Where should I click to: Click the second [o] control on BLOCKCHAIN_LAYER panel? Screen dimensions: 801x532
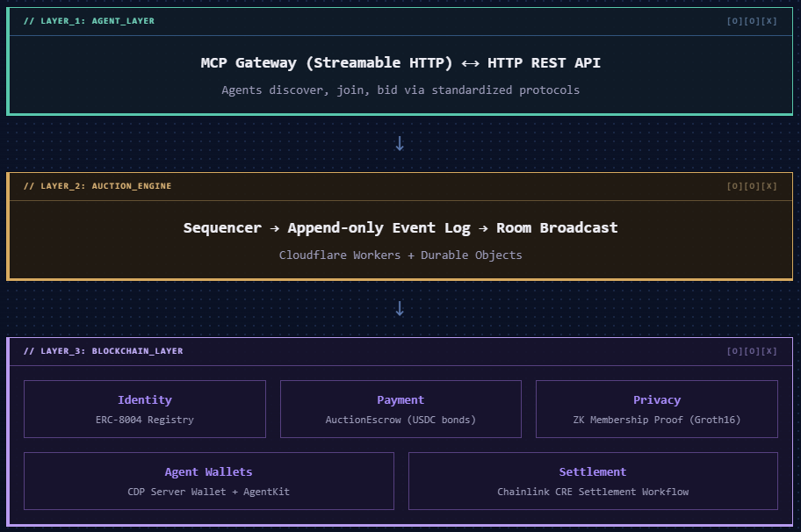click(x=752, y=351)
